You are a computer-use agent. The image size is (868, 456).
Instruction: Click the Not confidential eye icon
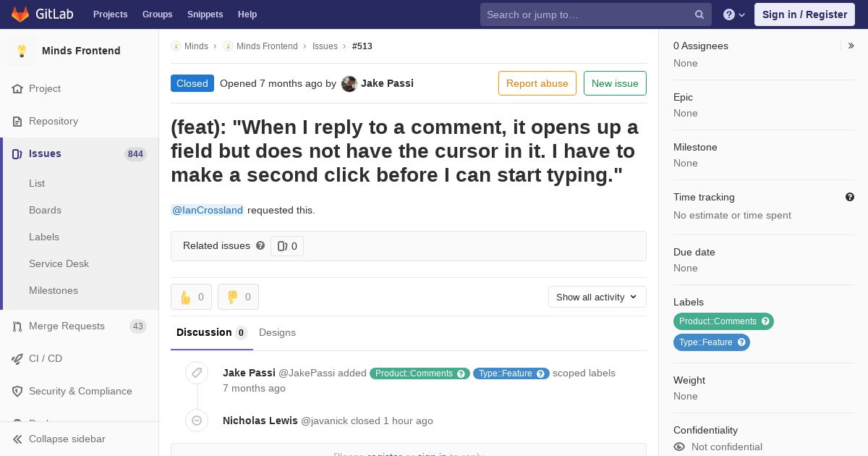pos(679,447)
